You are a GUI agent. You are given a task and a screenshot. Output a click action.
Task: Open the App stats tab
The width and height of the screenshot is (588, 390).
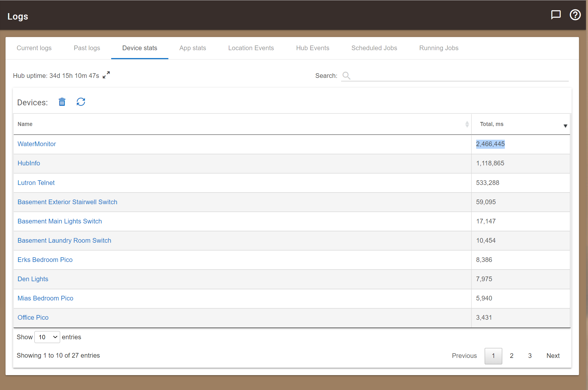[x=193, y=48]
